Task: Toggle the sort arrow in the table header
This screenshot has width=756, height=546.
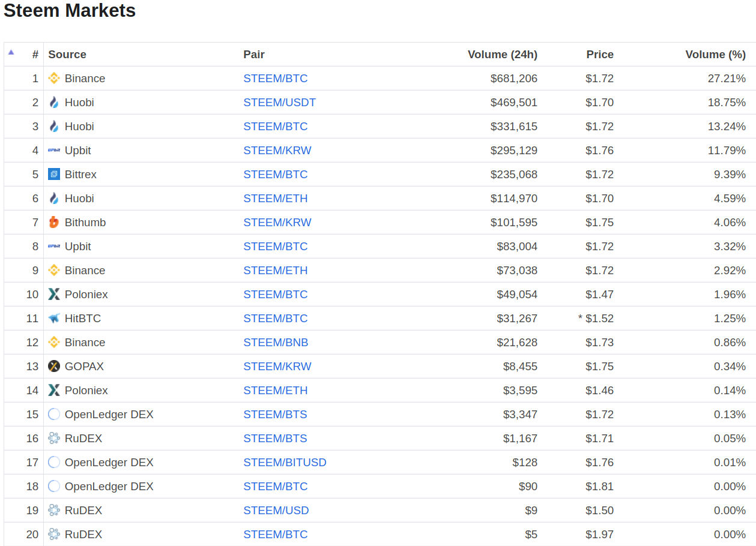Action: (x=11, y=52)
